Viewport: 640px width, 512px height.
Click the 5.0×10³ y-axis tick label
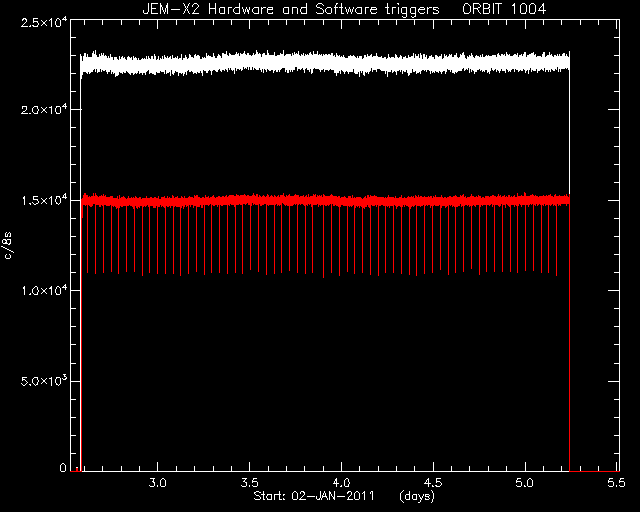click(x=44, y=381)
